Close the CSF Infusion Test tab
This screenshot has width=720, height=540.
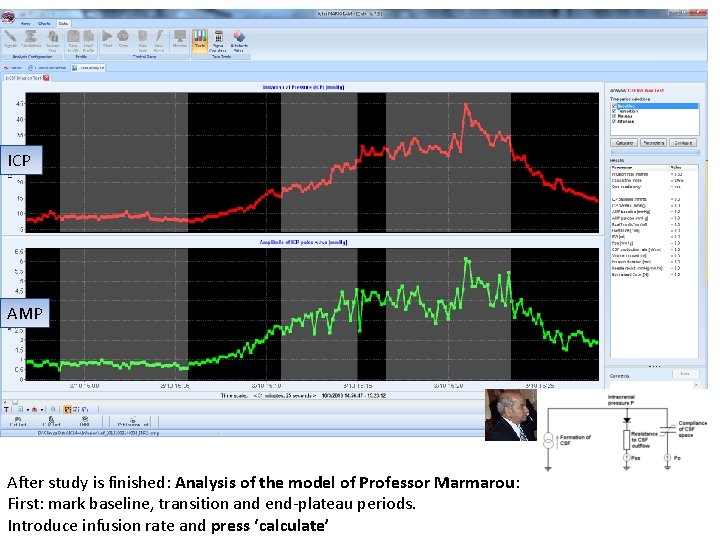[x=46, y=78]
